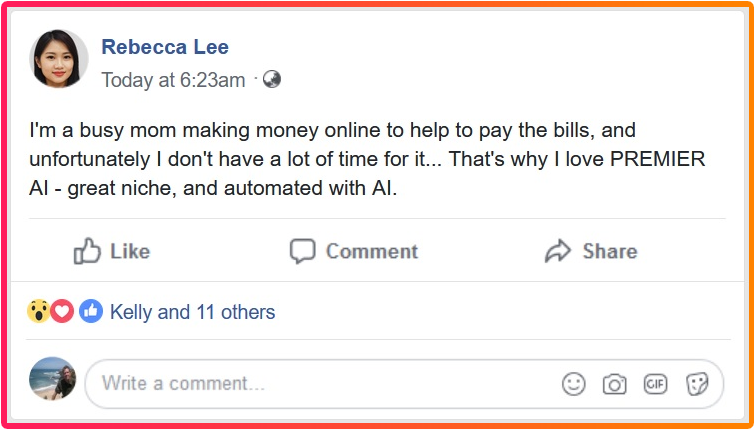The image size is (755, 430).
Task: Click Rebecca Lee's profile picture
Action: (x=59, y=59)
